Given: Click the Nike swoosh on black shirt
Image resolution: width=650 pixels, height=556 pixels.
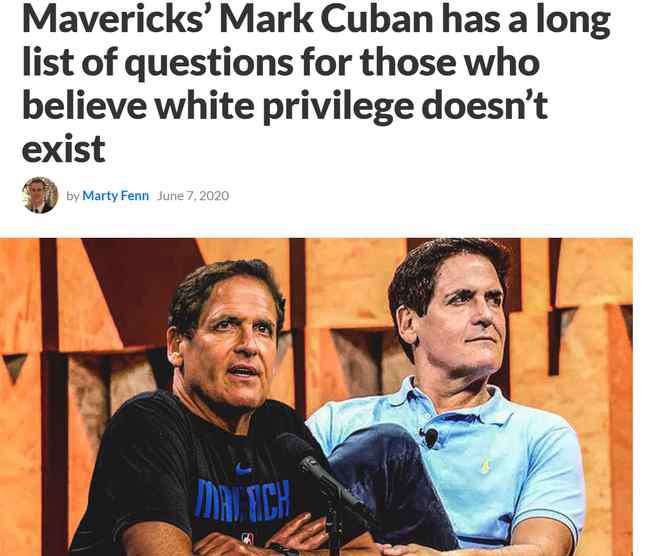Looking at the screenshot, I should coord(243,469).
